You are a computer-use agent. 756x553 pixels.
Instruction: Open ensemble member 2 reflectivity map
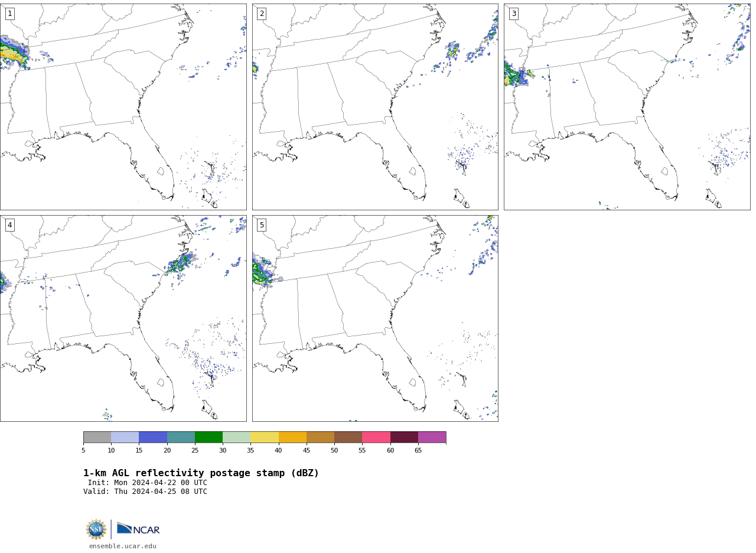(x=375, y=107)
